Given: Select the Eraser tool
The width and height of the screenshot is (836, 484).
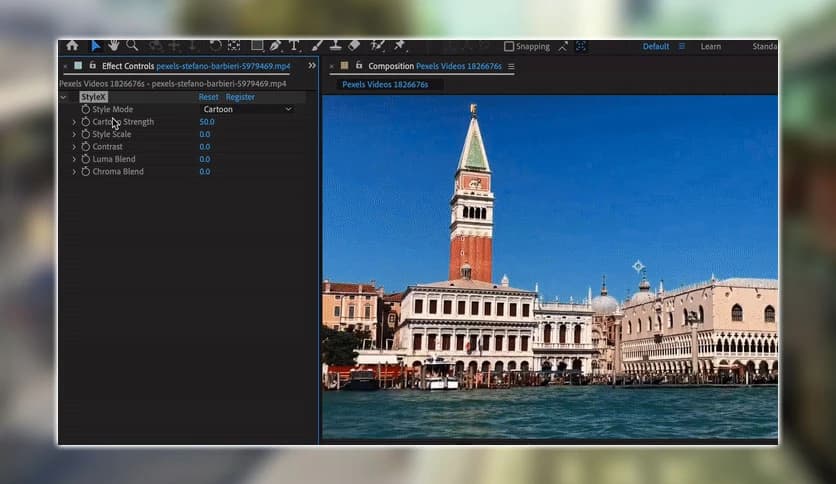Looking at the screenshot, I should pos(353,46).
